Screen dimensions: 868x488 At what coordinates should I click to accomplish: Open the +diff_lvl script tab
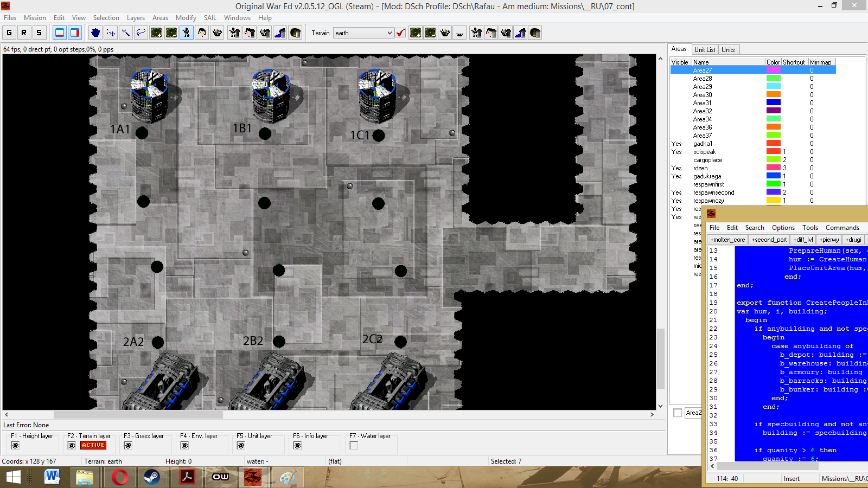(803, 240)
